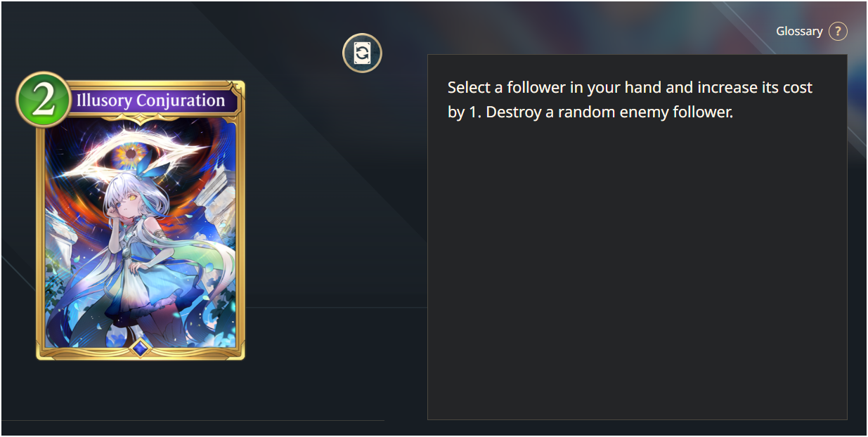Flip the card with the swap icon
The width and height of the screenshot is (868, 437).
pos(362,53)
